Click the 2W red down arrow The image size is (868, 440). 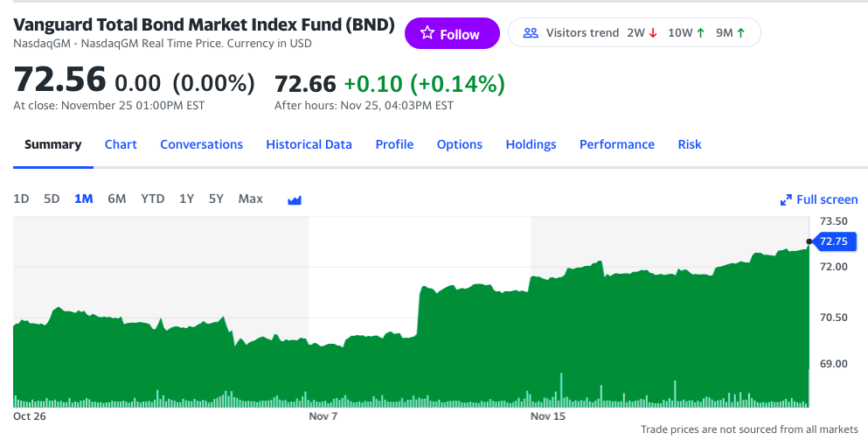[x=653, y=33]
